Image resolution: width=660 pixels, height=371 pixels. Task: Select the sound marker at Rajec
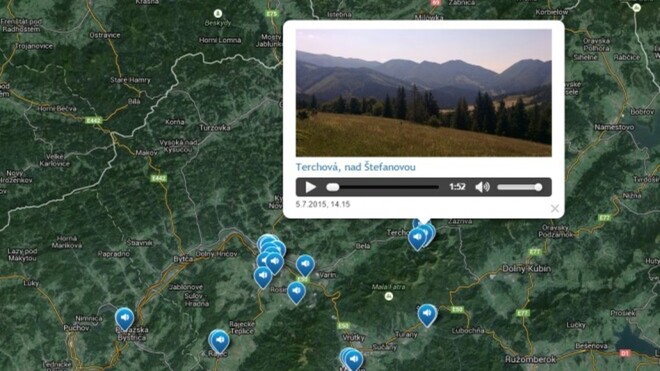pyautogui.click(x=220, y=341)
